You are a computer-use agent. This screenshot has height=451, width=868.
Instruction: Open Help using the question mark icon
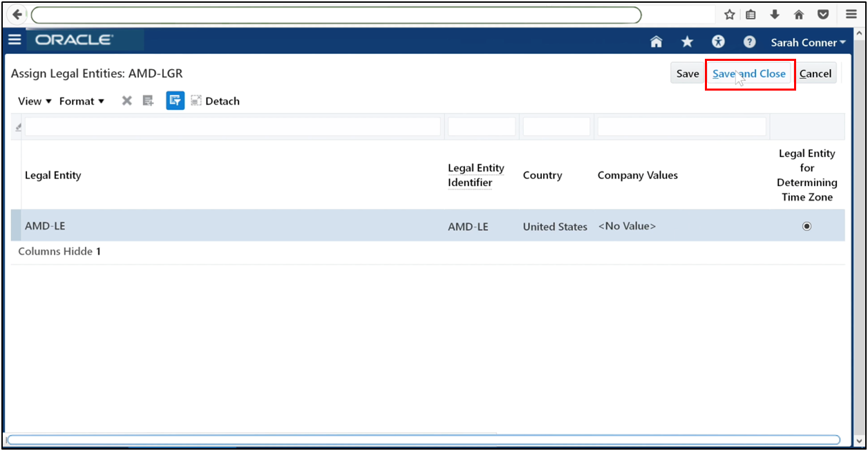pyautogui.click(x=749, y=42)
